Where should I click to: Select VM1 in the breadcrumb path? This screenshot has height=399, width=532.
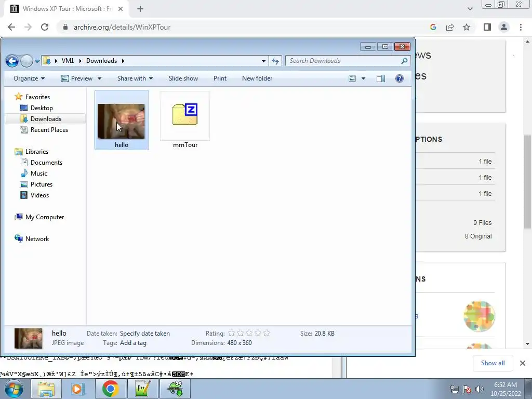68,61
